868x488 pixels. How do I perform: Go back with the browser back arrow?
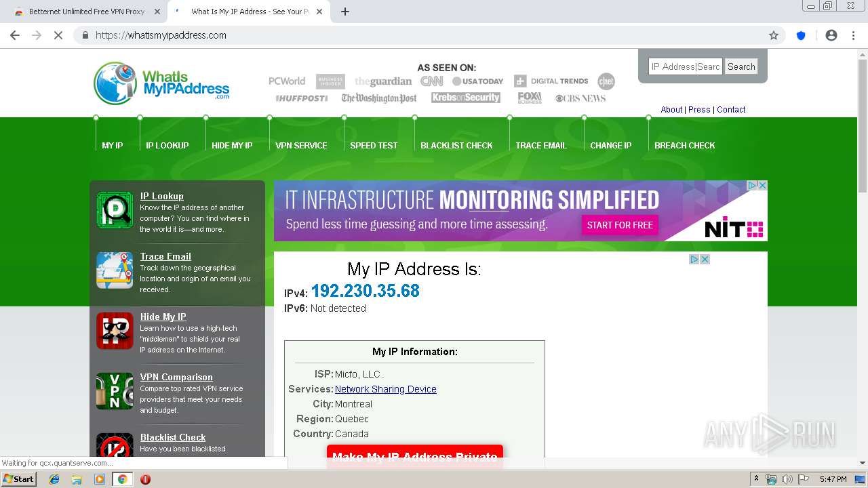click(15, 35)
